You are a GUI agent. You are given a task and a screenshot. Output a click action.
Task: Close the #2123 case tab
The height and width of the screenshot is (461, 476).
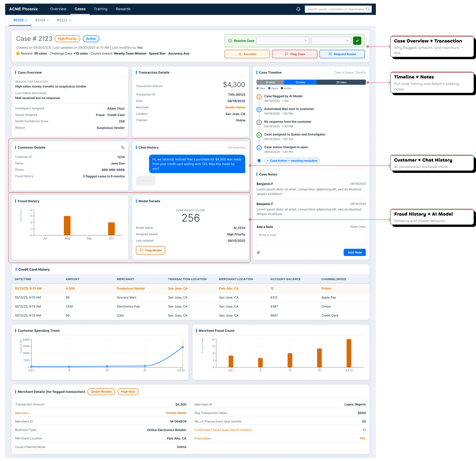pyautogui.click(x=26, y=20)
